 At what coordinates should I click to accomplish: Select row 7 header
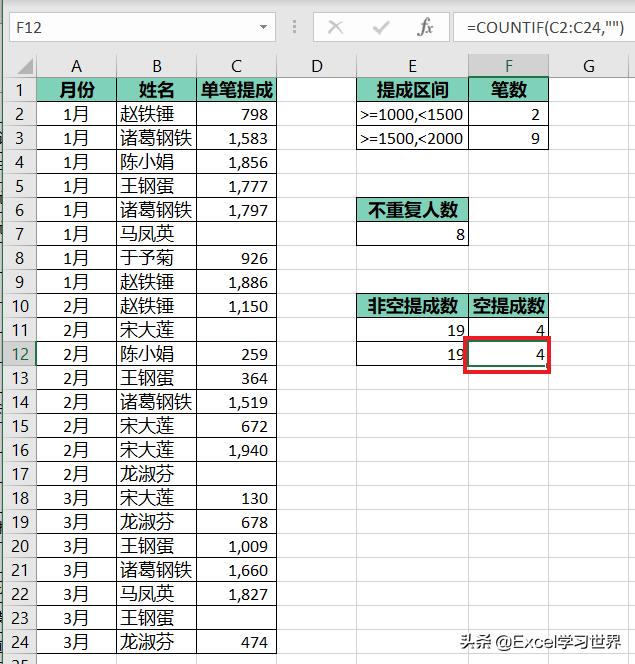click(x=19, y=234)
